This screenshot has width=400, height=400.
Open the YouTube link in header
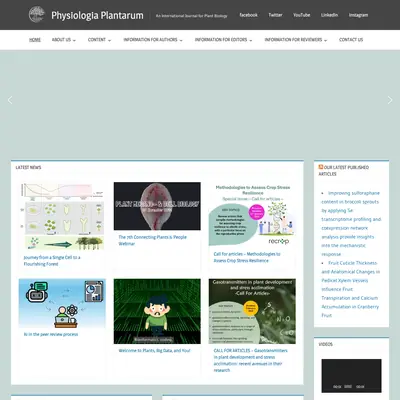pos(302,15)
